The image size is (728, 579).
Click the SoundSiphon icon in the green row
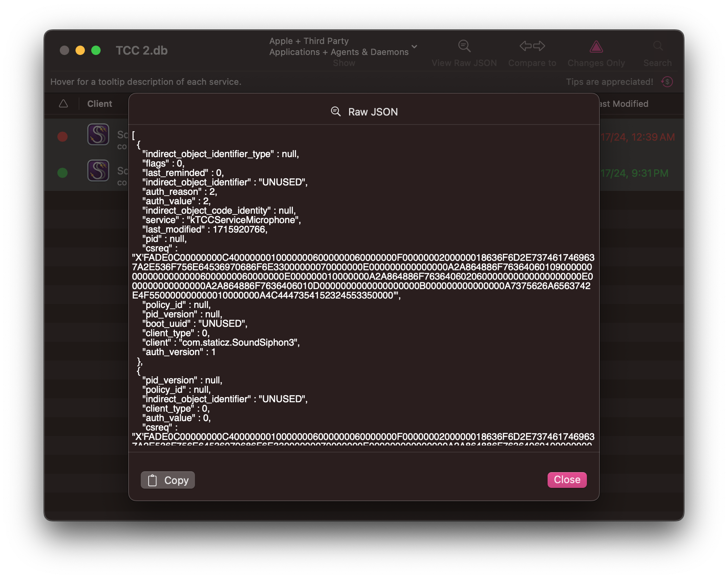tap(98, 170)
